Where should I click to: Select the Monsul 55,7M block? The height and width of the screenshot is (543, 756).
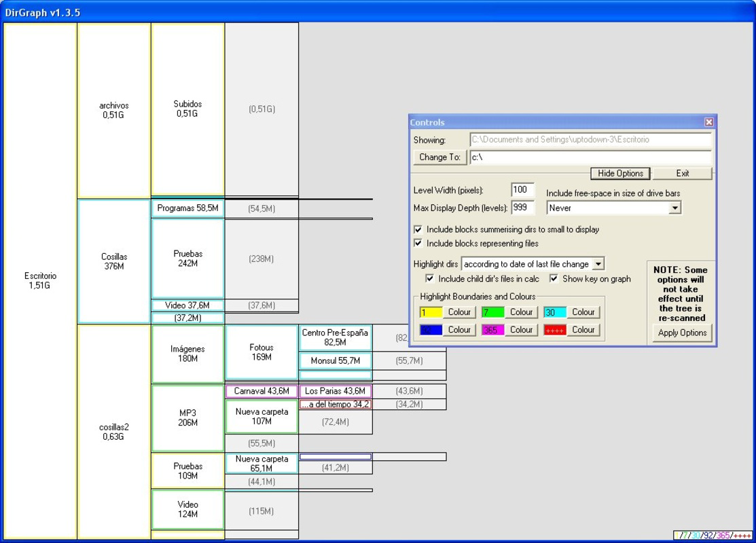335,360
